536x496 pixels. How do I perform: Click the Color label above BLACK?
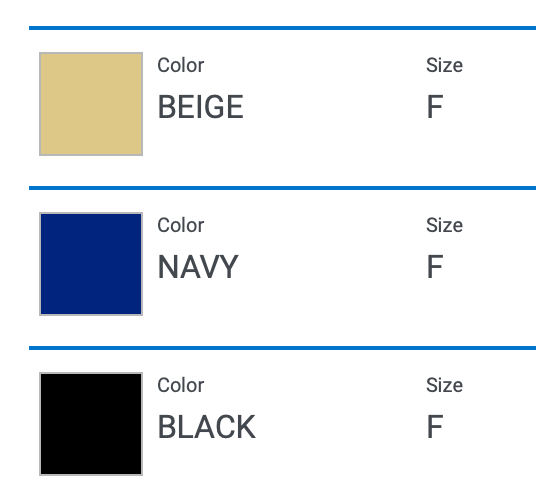point(180,385)
